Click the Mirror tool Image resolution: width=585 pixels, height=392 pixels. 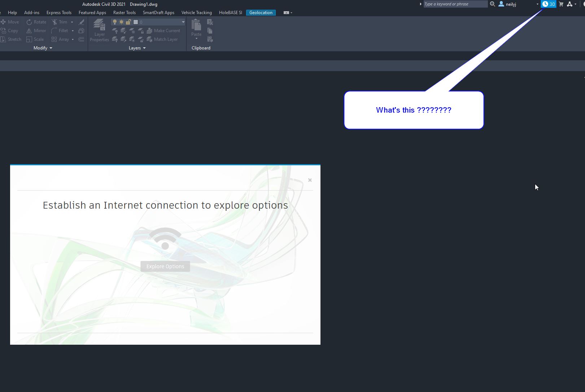(35, 31)
